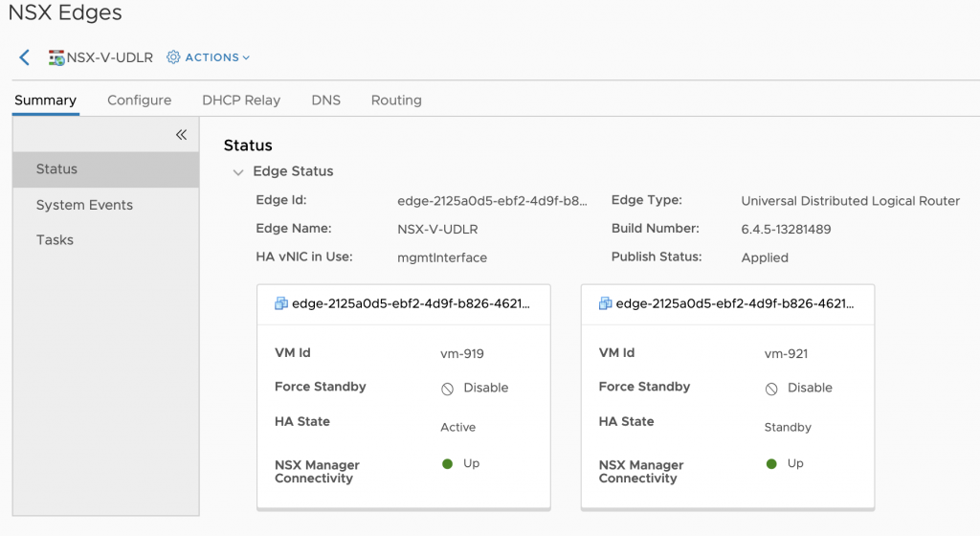
Task: Click VM icon on the vm-919 card
Action: click(281, 303)
